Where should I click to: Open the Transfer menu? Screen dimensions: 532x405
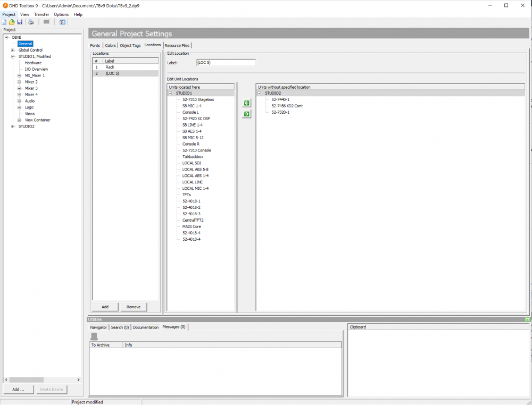click(41, 14)
